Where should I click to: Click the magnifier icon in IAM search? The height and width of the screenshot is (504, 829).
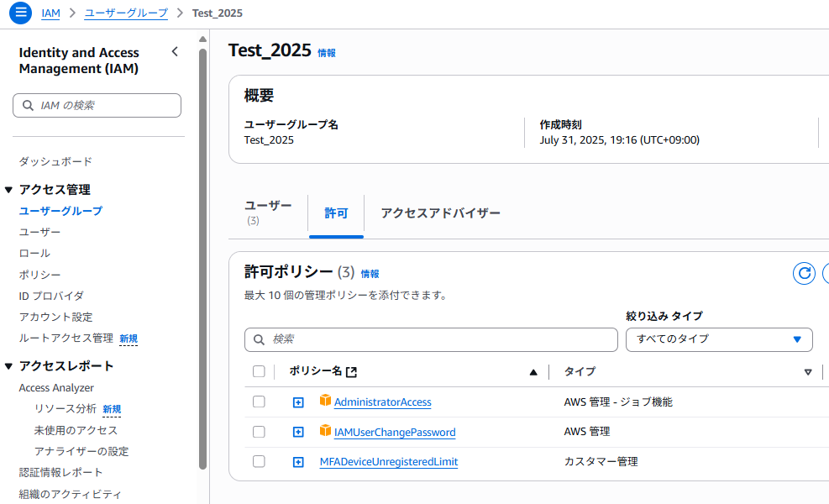pos(28,105)
